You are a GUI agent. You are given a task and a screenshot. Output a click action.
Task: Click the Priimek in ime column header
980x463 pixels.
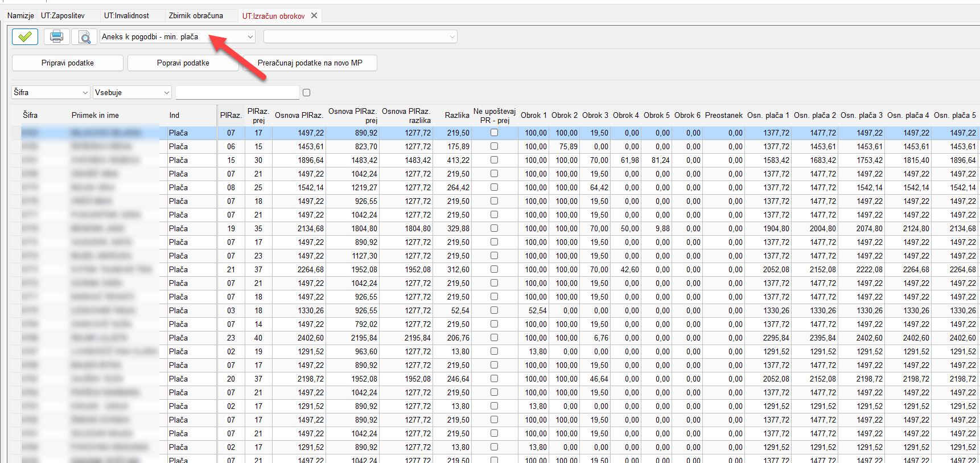pyautogui.click(x=95, y=115)
